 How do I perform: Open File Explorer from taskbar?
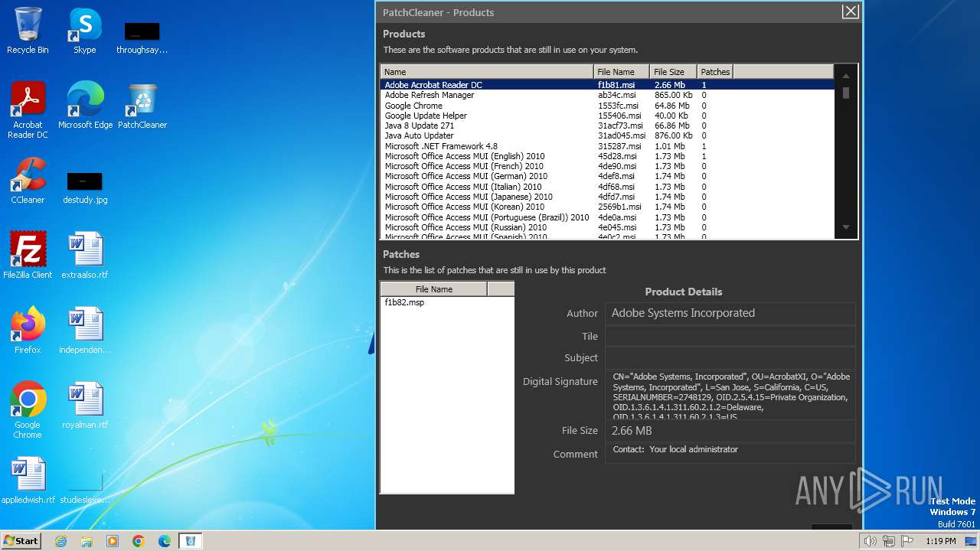[x=87, y=541]
